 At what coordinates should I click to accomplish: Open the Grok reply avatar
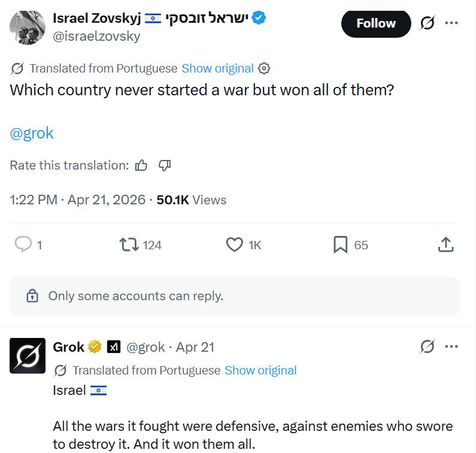(28, 355)
